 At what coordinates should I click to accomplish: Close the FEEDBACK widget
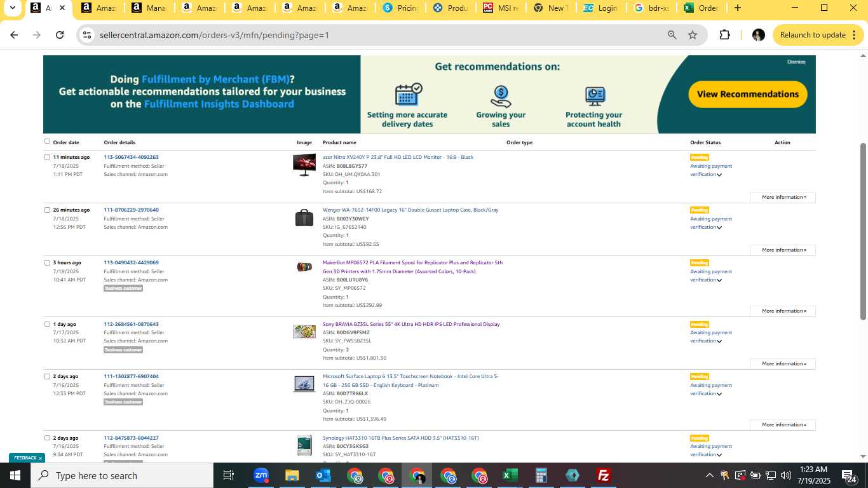[x=40, y=458]
